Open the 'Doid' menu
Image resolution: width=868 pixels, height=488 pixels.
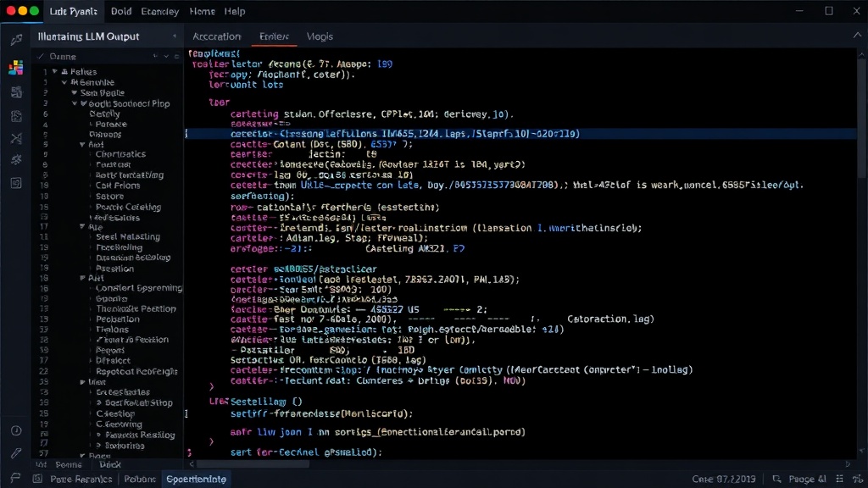(121, 11)
